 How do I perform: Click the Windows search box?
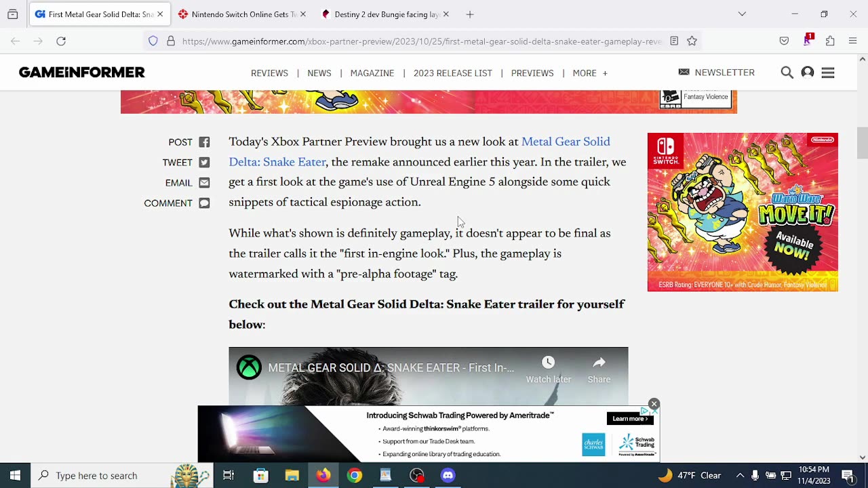pos(122,475)
